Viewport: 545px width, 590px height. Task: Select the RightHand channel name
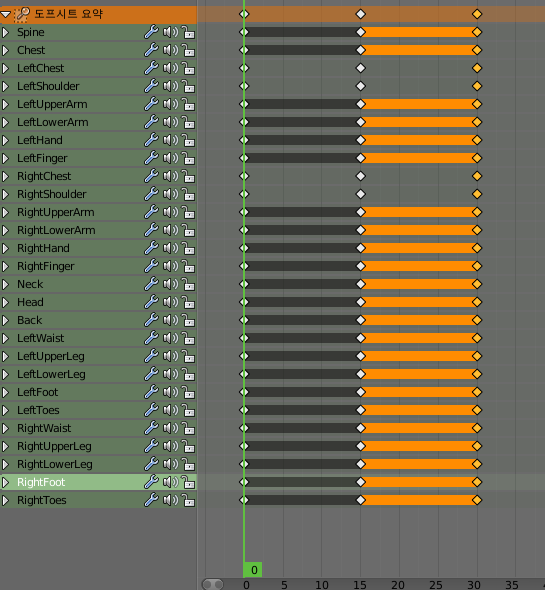pyautogui.click(x=43, y=248)
